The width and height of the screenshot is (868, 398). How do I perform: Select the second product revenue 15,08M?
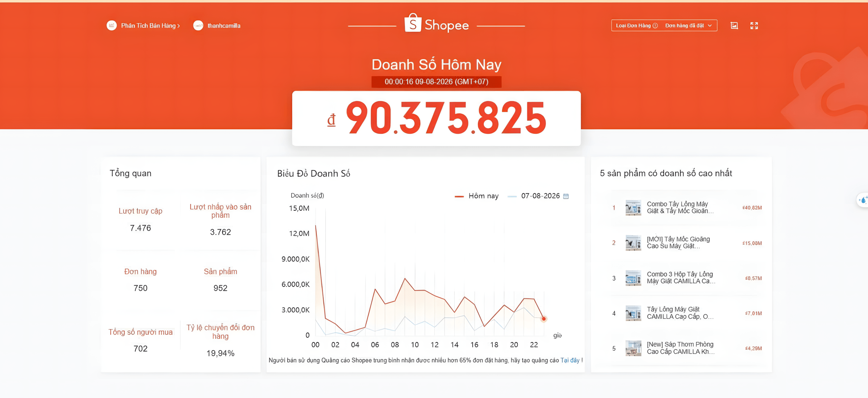752,243
